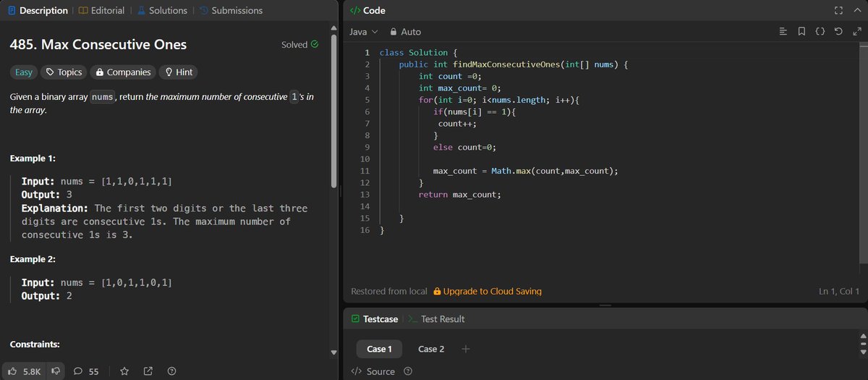
Task: Click the testcase panel scroll-up arrow
Action: pos(862,336)
